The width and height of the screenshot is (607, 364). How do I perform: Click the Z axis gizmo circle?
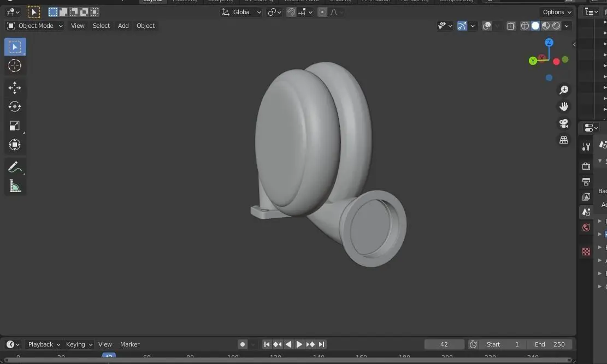coord(549,43)
